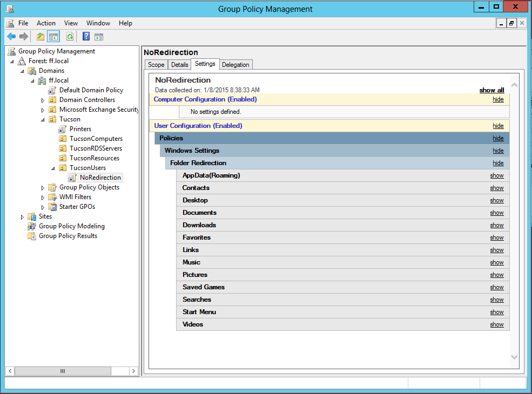Click the MMC application icon beside File menu
Screen dimensions: 532x394
pyautogui.click(x=10, y=23)
